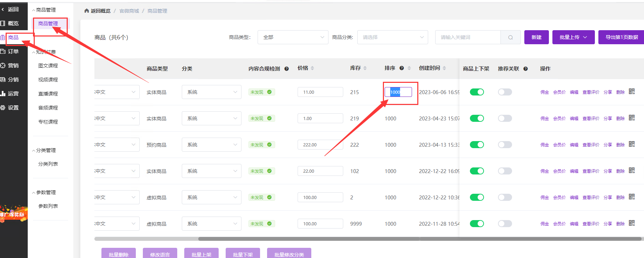Open the 商品类型 dropdown showing 全部
The height and width of the screenshot is (258, 644).
click(293, 37)
